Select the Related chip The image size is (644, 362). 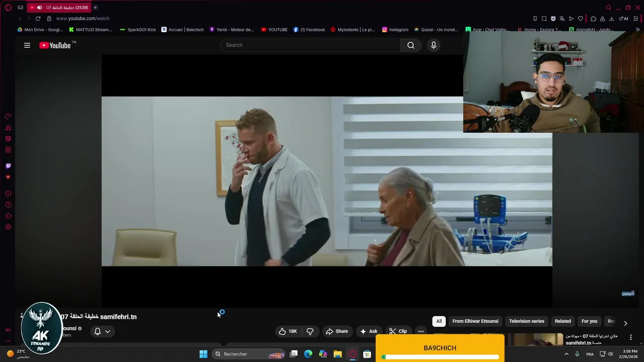pos(563,321)
